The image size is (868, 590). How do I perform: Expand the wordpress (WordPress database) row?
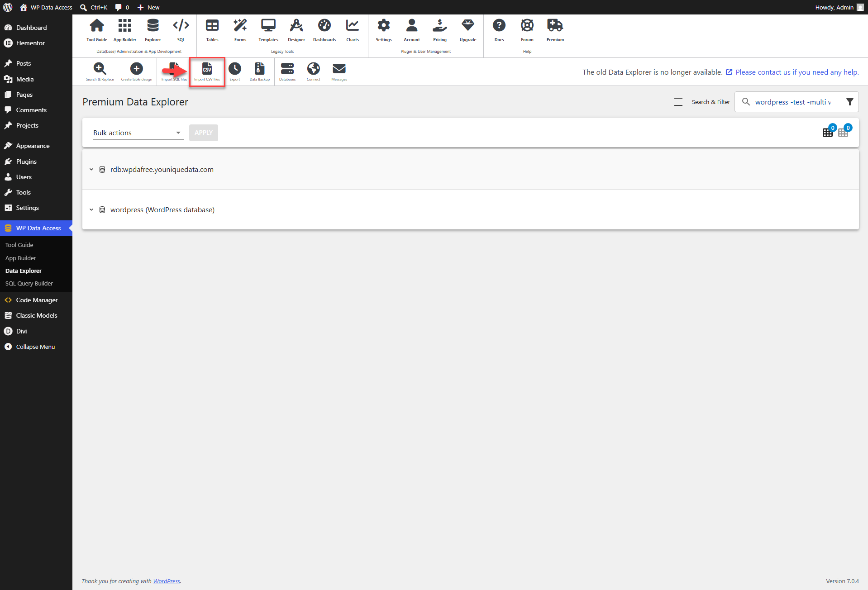[x=91, y=209]
